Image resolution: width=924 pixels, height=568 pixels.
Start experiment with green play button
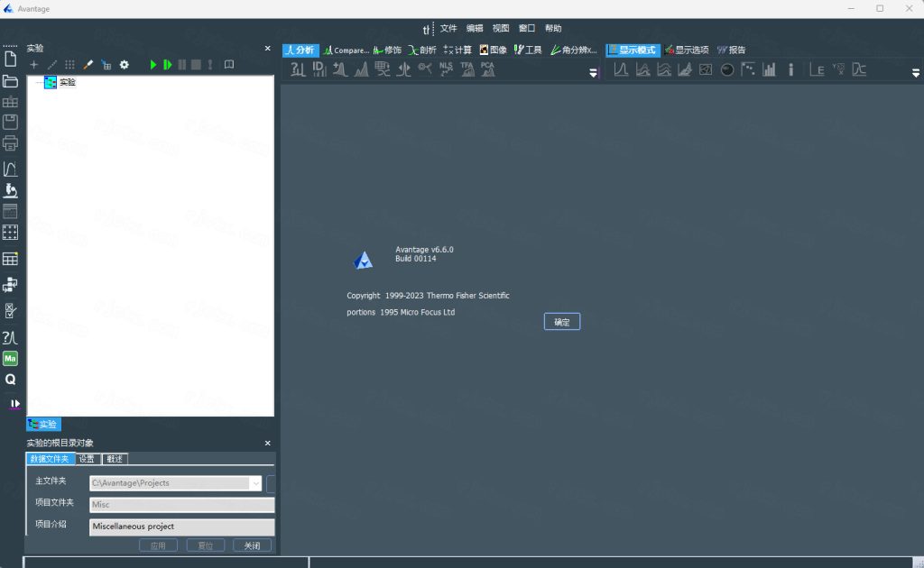[153, 65]
